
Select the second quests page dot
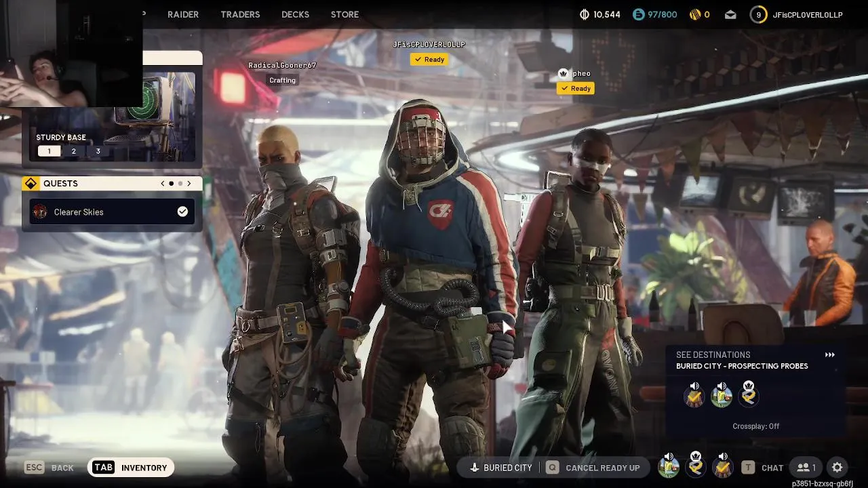(180, 184)
